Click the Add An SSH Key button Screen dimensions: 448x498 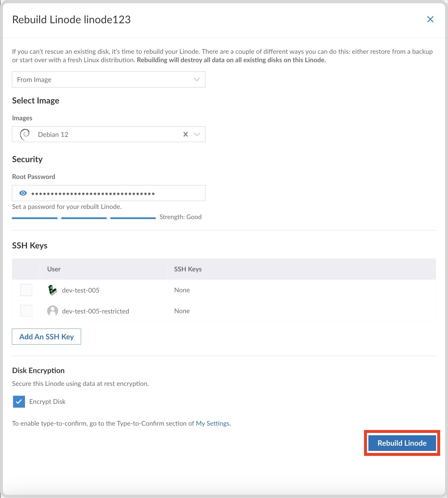(x=46, y=336)
